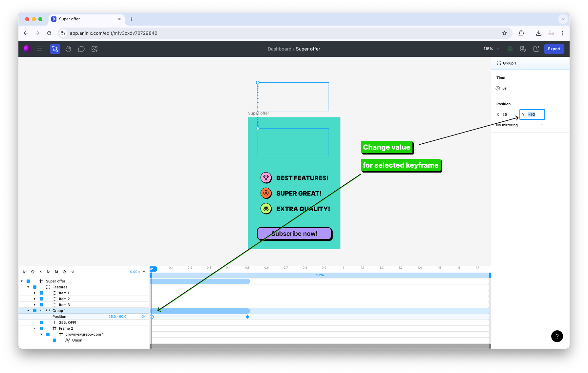Open site information icon in address bar
Image resolution: width=588 pixels, height=373 pixels.
64,33
